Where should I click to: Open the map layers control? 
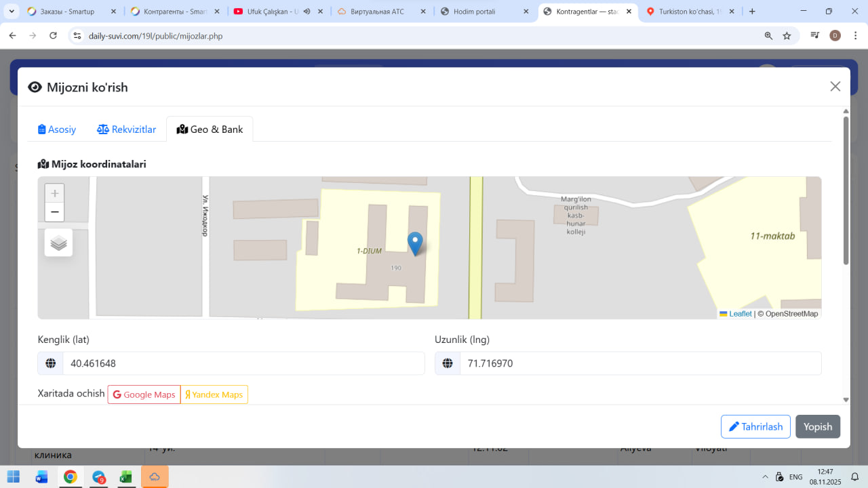[58, 243]
